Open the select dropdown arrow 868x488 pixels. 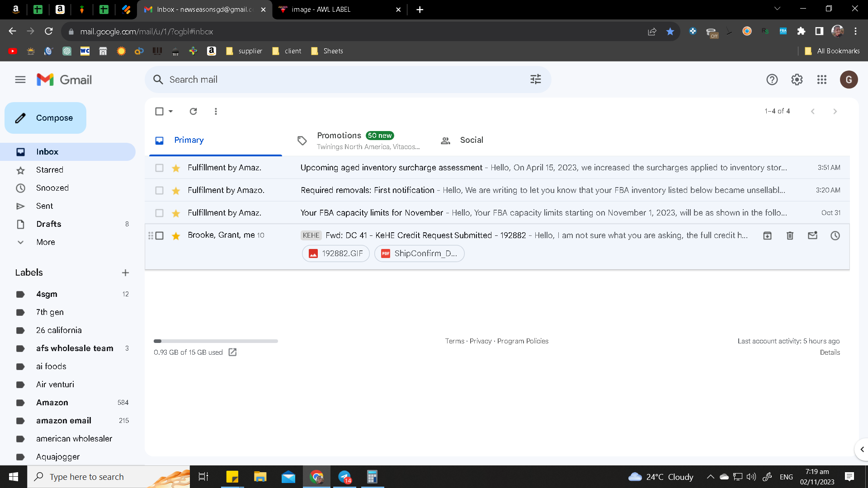[171, 111]
